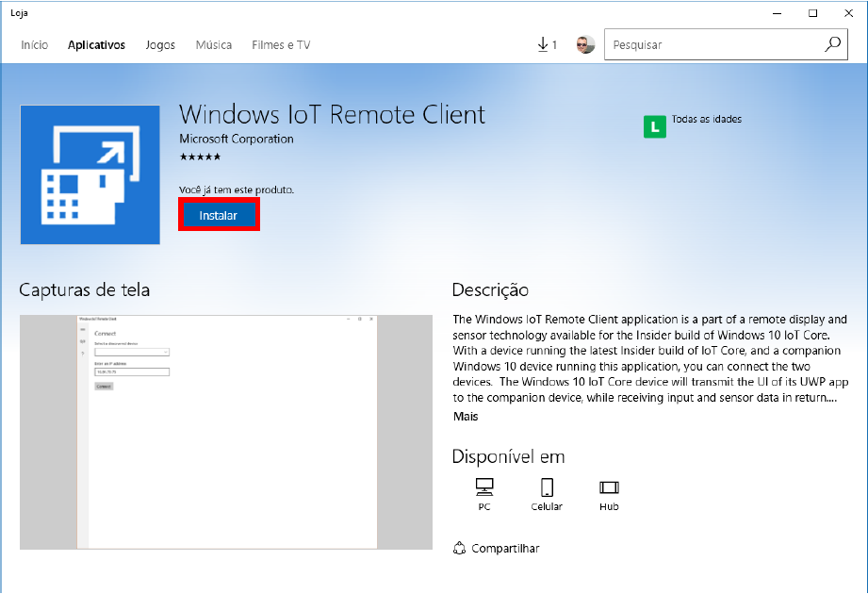Select the Aplicativos tab
Screen dimensions: 868x594
click(x=96, y=45)
